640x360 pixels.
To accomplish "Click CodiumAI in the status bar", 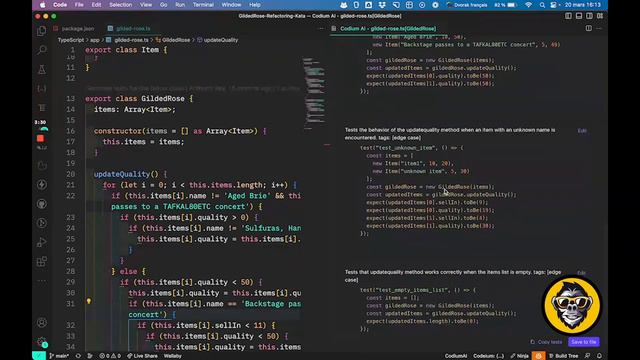I will 456,356.
